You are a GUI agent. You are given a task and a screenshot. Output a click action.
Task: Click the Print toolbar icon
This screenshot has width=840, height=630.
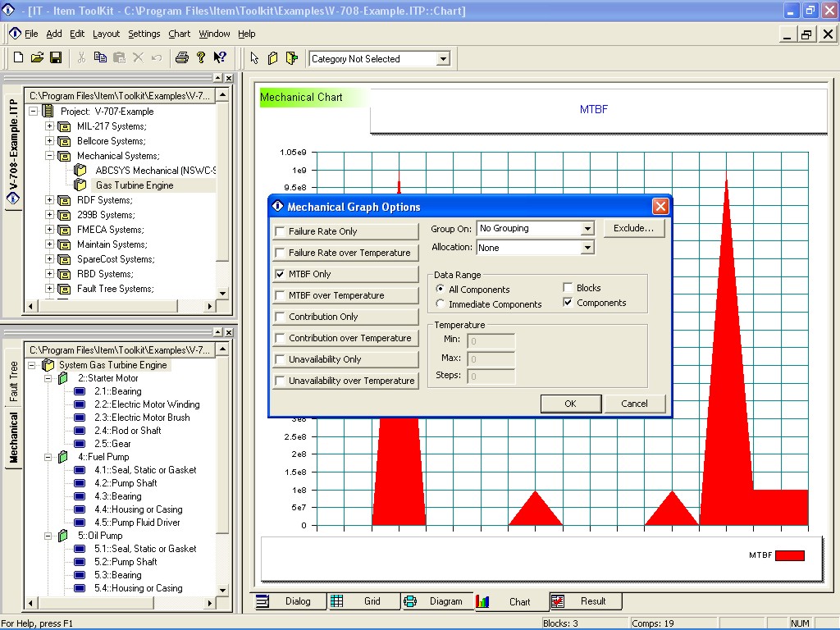(x=182, y=57)
